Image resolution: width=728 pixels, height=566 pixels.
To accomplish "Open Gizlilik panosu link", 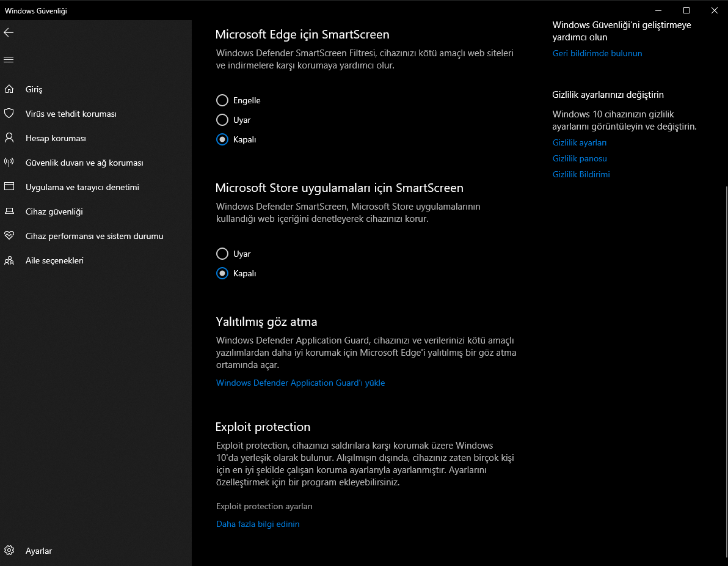I will click(x=580, y=158).
